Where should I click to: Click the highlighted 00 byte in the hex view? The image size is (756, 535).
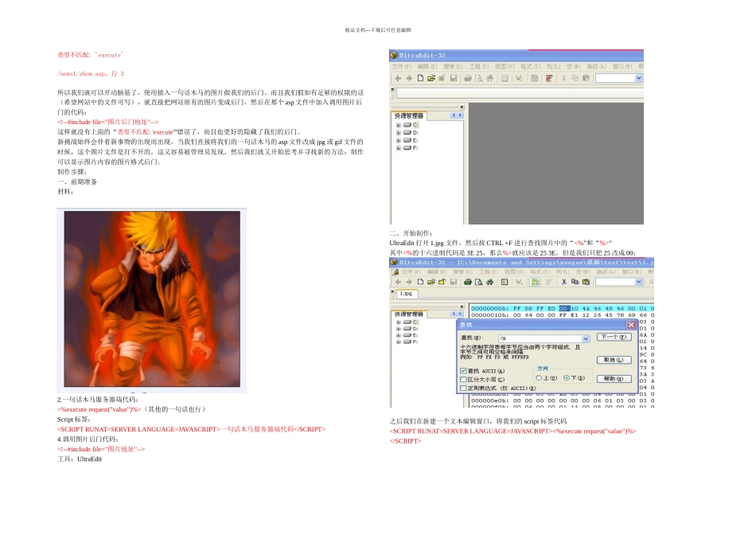pos(563,308)
